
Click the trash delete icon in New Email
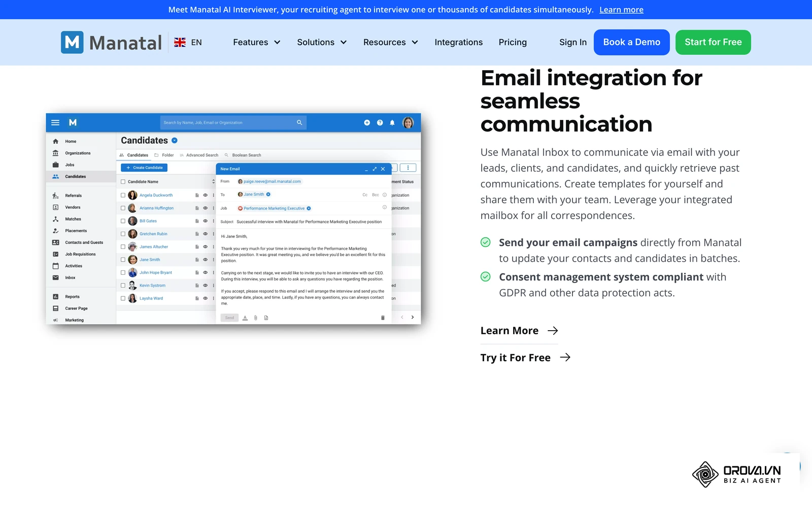click(x=383, y=318)
